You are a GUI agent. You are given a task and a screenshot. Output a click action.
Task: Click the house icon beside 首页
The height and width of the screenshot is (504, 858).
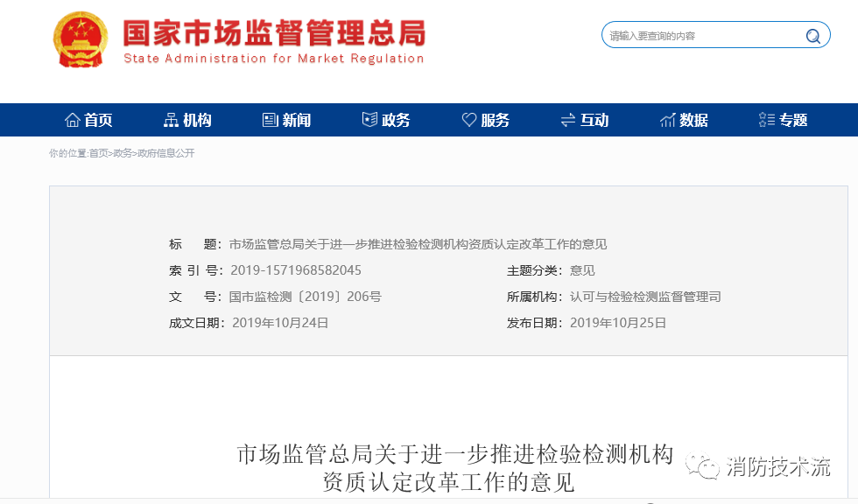(73, 120)
